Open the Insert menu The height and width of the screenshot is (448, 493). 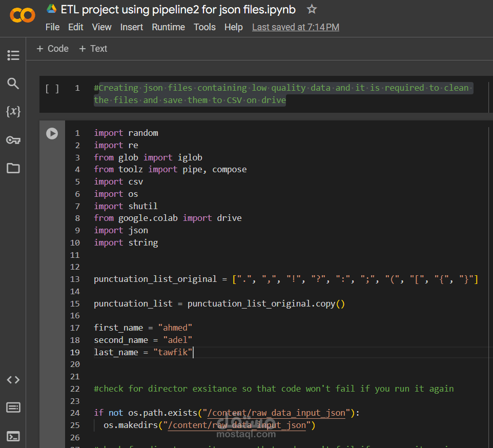[131, 27]
